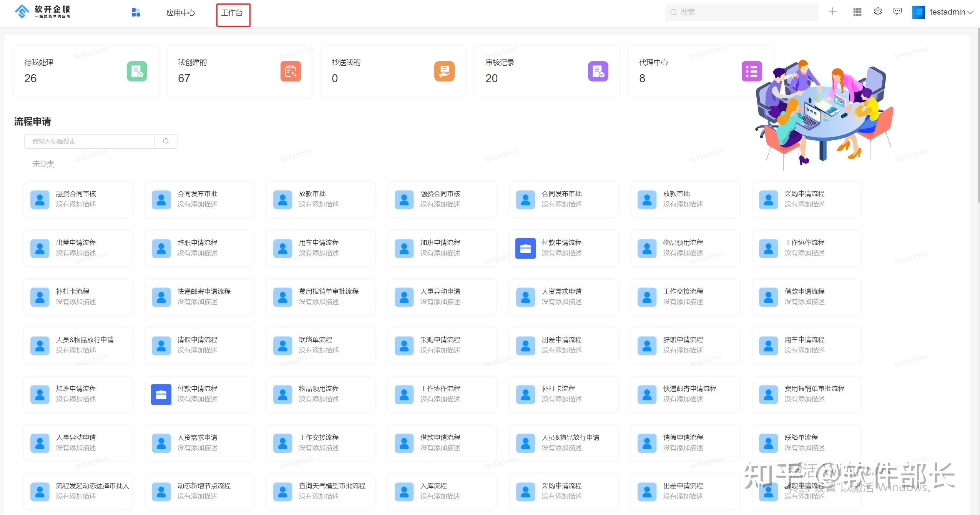This screenshot has height=515, width=980.
Task: Switch to the 工作台 tab
Action: point(232,13)
